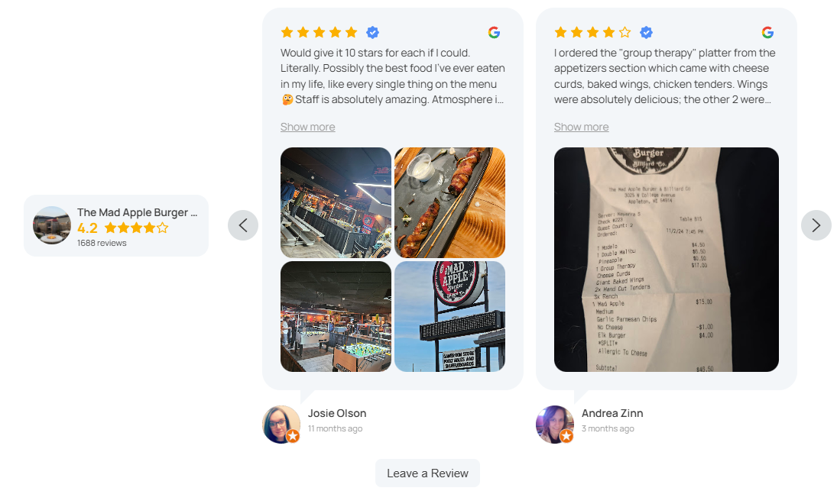
Task: Click the 1688 reviews count
Action: [x=102, y=243]
